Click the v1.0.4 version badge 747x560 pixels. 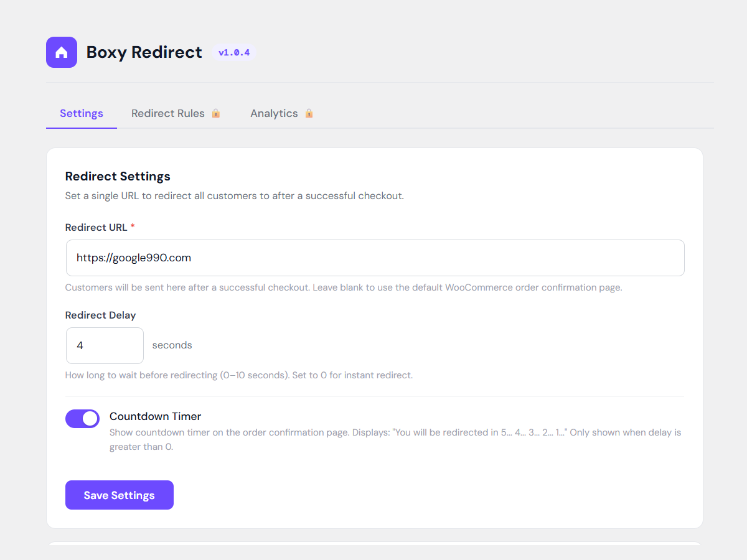234,53
